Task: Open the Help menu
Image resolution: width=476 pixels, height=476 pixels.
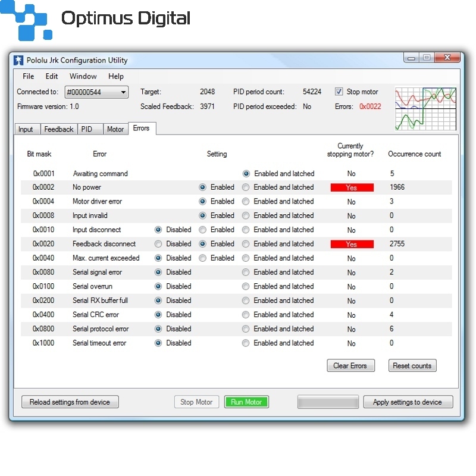Action: 115,76
